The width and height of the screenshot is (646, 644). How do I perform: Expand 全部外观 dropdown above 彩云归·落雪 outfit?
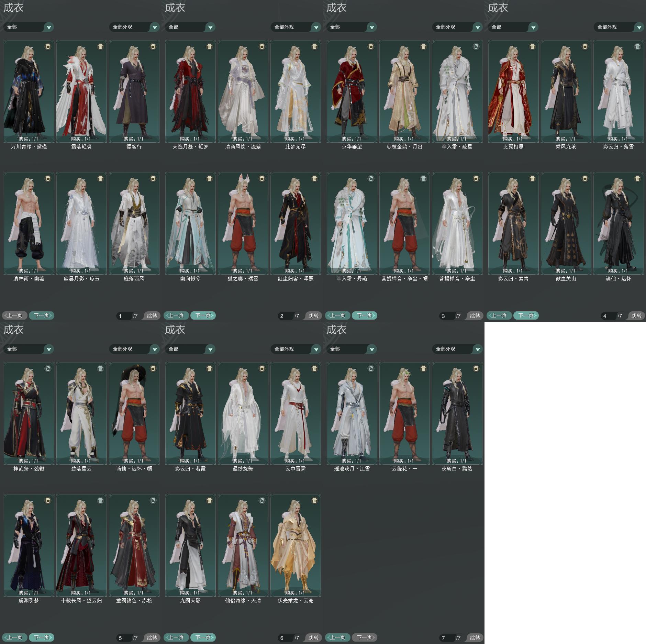pos(619,27)
